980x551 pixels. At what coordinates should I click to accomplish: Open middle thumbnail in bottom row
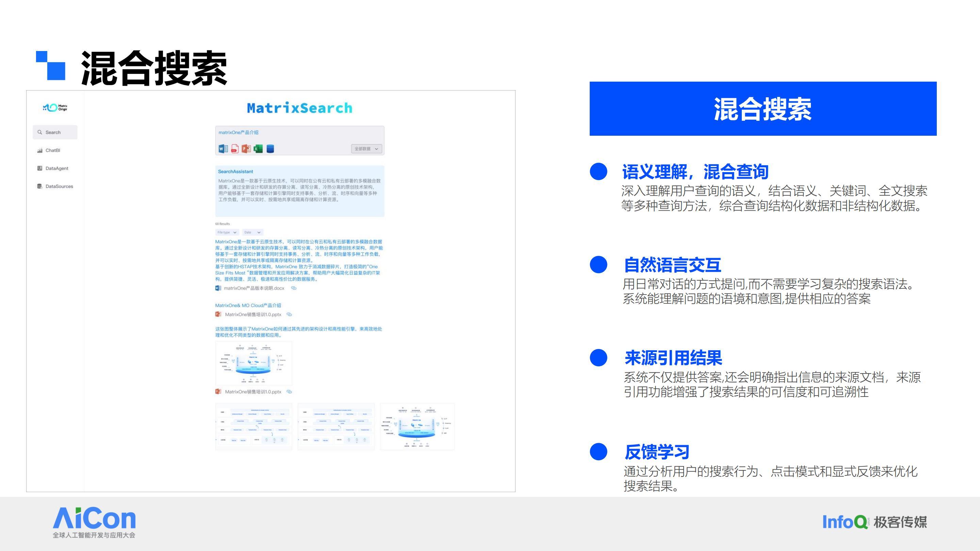(x=336, y=427)
